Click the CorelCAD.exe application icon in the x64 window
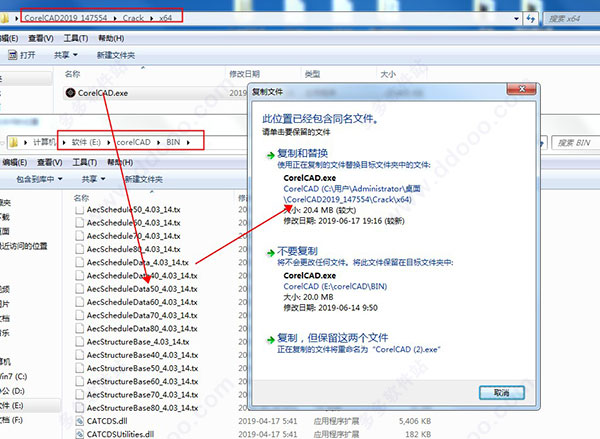The width and height of the screenshot is (600, 439). coord(70,93)
